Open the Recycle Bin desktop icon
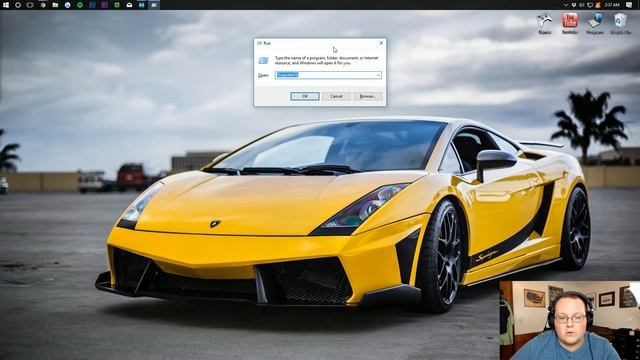This screenshot has width=640, height=360. click(x=620, y=24)
